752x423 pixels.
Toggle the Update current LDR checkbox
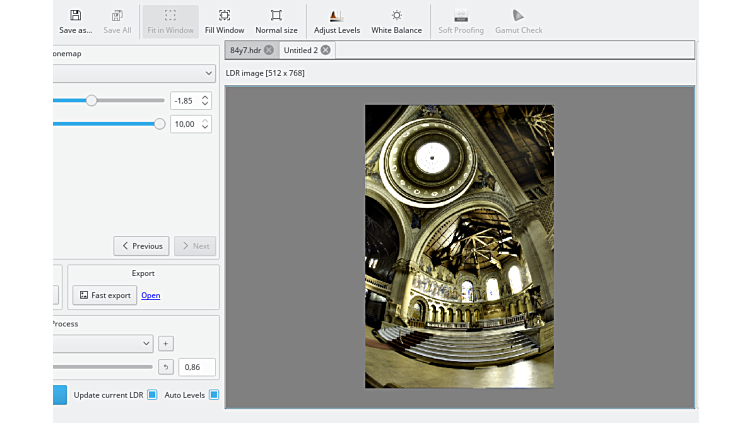(152, 395)
